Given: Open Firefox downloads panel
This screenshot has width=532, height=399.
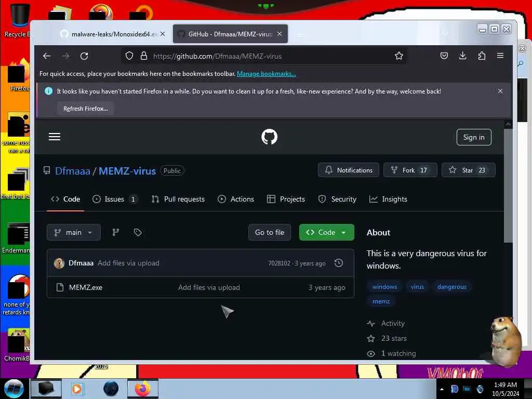Looking at the screenshot, I should coord(462,56).
